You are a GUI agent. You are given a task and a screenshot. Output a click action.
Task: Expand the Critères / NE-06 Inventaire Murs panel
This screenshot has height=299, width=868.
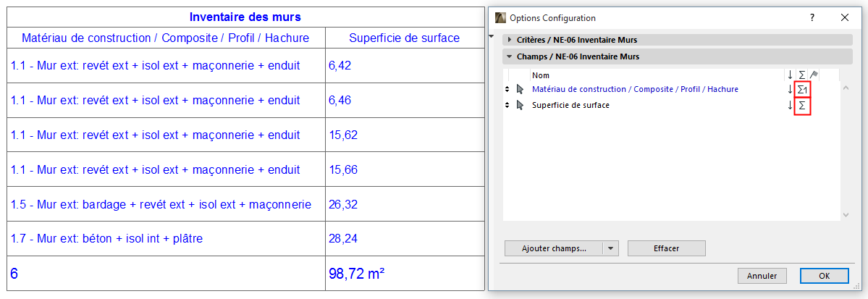(510, 39)
